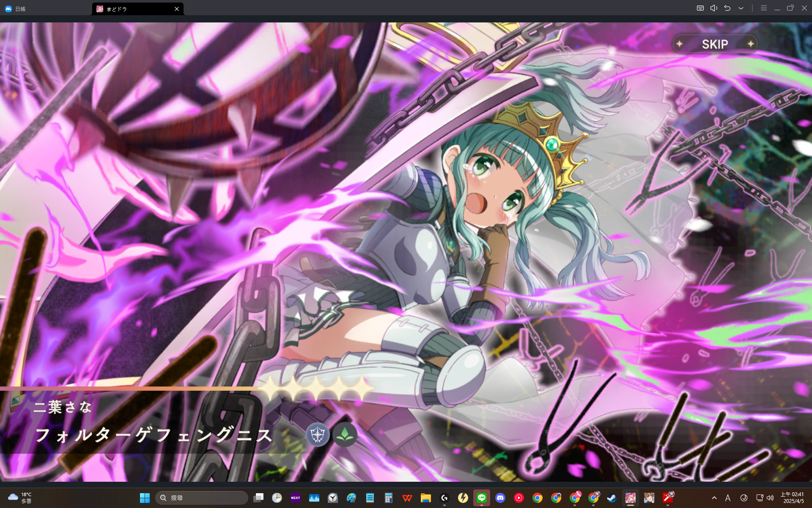Switch to the pink-haired game icon on taskbar

[631, 498]
